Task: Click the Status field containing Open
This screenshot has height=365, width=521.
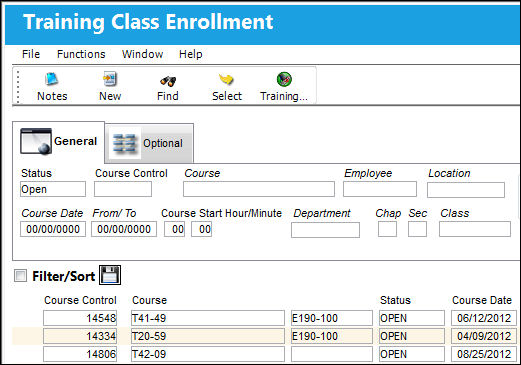Action: point(53,189)
